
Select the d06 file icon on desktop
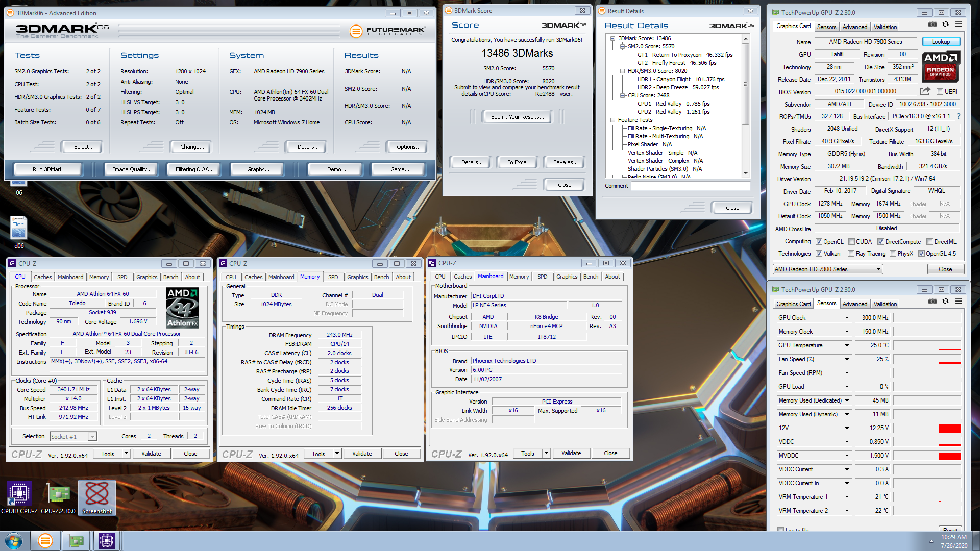19,232
